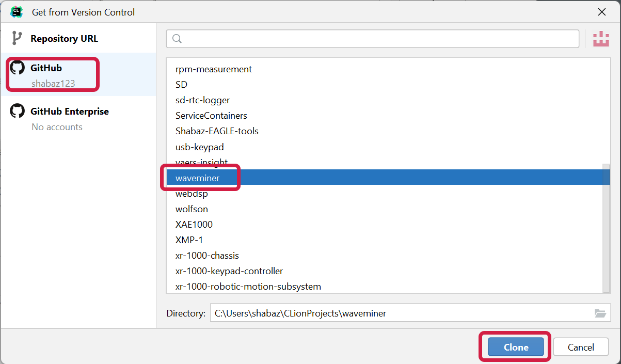Select the webdsp repository
Viewport: 621px width, 364px height.
tap(384, 194)
